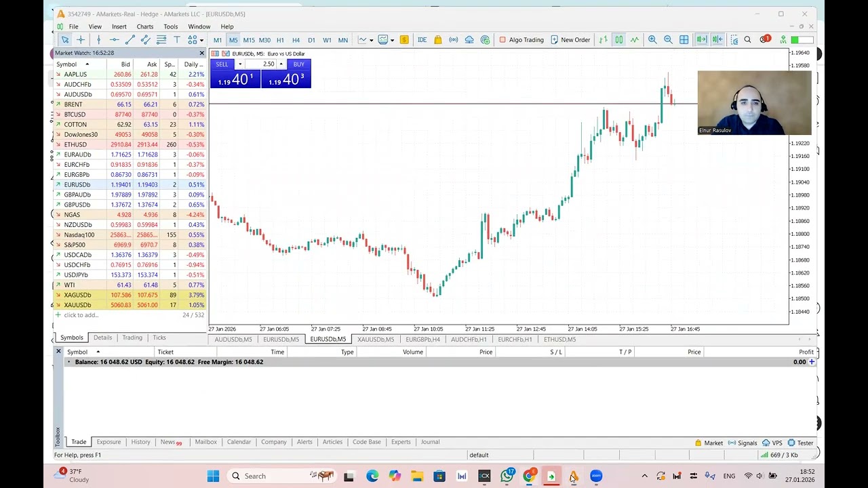Image resolution: width=868 pixels, height=488 pixels.
Task: Switch timeframe to M1
Action: click(x=218, y=40)
